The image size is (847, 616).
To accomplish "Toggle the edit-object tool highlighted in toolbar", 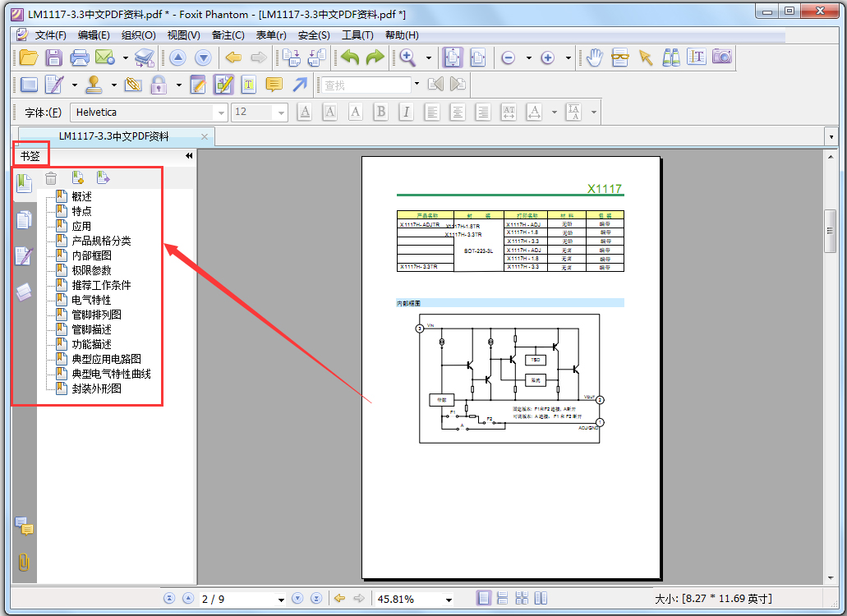I will [x=223, y=85].
